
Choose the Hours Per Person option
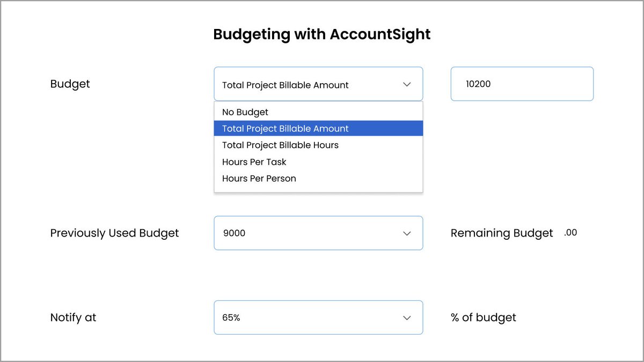(x=318, y=178)
